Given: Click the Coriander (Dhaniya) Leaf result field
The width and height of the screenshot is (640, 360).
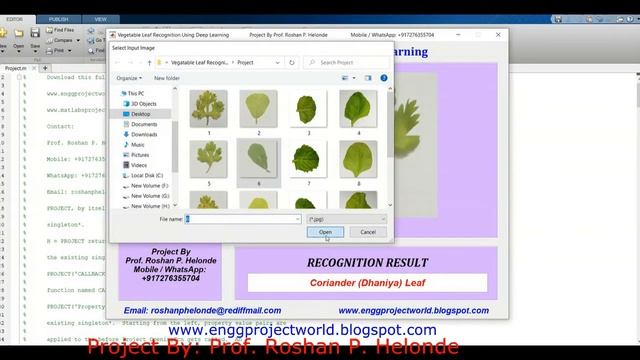Looking at the screenshot, I should pos(367,283).
